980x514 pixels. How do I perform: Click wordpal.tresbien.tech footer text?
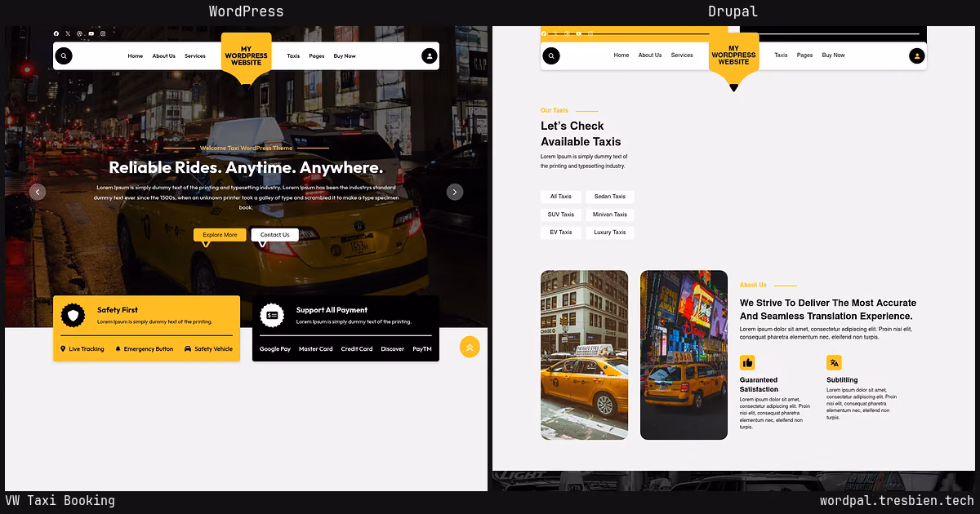coord(897,501)
